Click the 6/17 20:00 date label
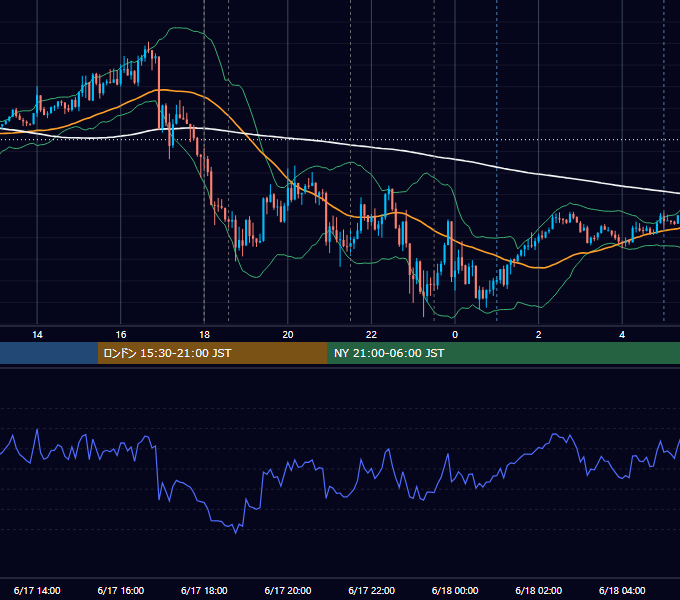Screen dimensions: 680x600 [x=288, y=590]
